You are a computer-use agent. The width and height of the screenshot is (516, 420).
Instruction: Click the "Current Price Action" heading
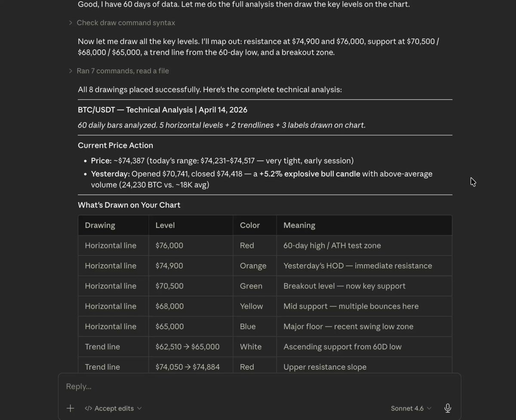115,145
